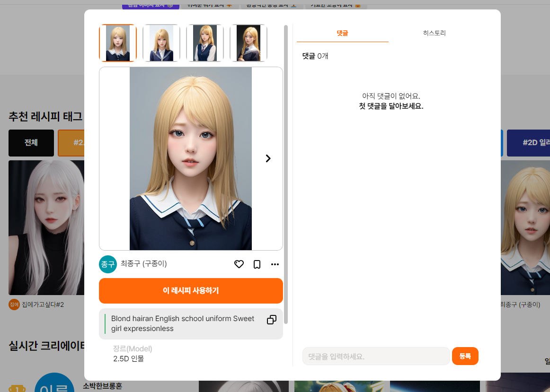Click the 댓글 0개 count label
This screenshot has height=392, width=550.
coord(315,56)
